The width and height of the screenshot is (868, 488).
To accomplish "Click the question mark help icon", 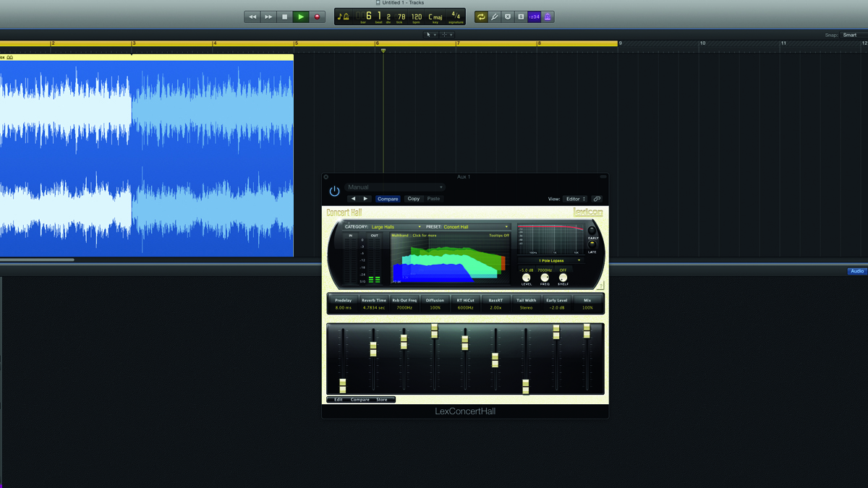I will pos(600,286).
